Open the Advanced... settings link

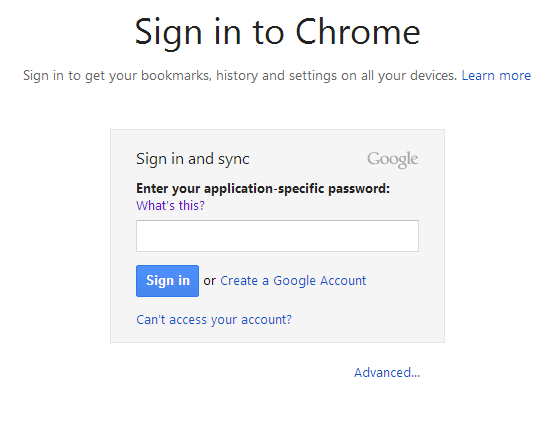pyautogui.click(x=387, y=373)
